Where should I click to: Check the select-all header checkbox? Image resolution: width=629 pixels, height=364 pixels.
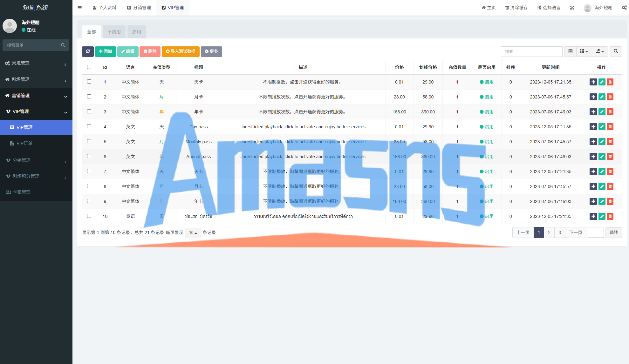click(89, 67)
